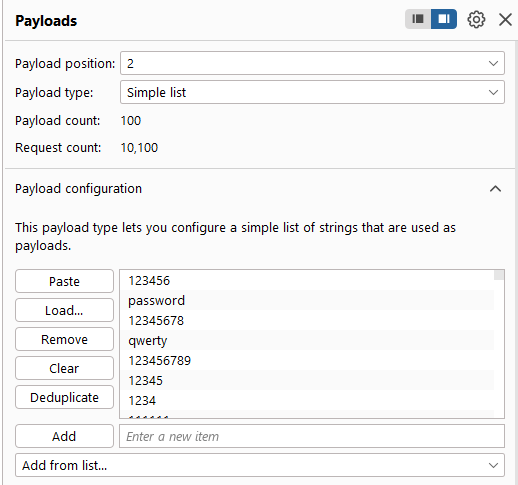Screen dimensions: 518x485
Task: Select the qwerty payload entry
Action: pos(307,340)
